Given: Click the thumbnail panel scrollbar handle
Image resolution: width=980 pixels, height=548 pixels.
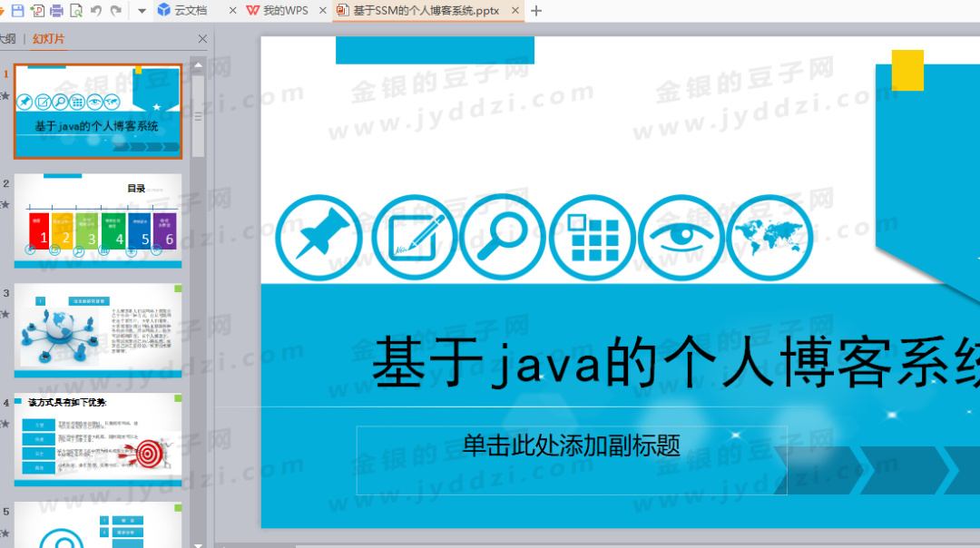Looking at the screenshot, I should [198, 116].
